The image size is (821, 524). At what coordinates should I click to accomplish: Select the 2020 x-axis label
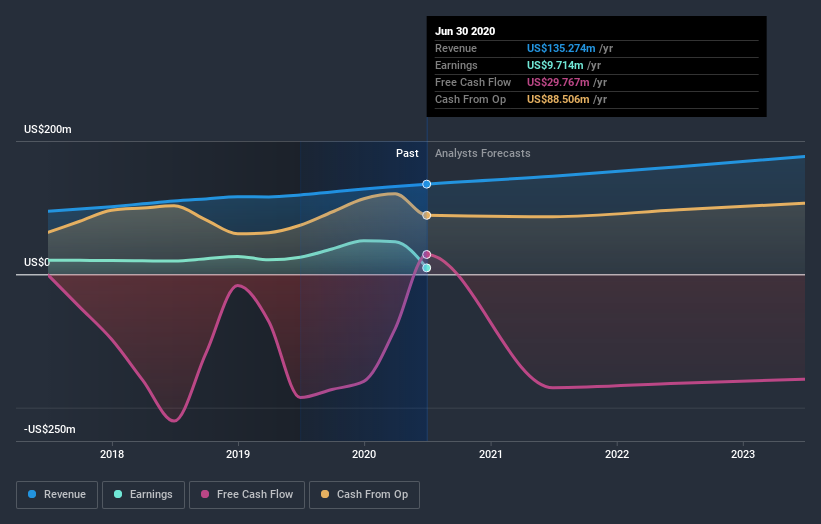point(364,454)
